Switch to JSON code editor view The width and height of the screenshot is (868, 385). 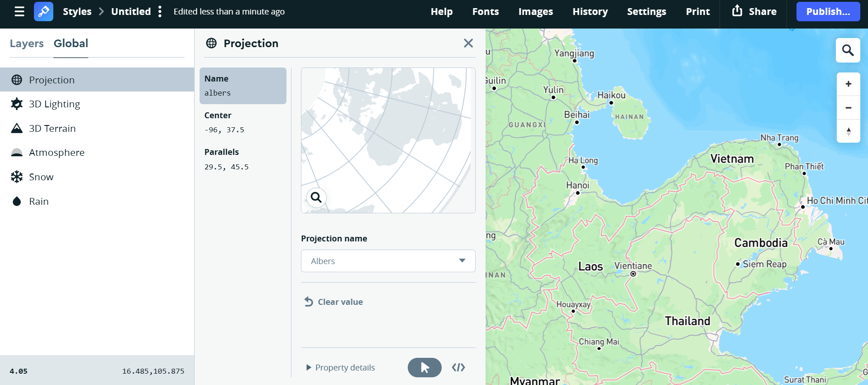[458, 367]
